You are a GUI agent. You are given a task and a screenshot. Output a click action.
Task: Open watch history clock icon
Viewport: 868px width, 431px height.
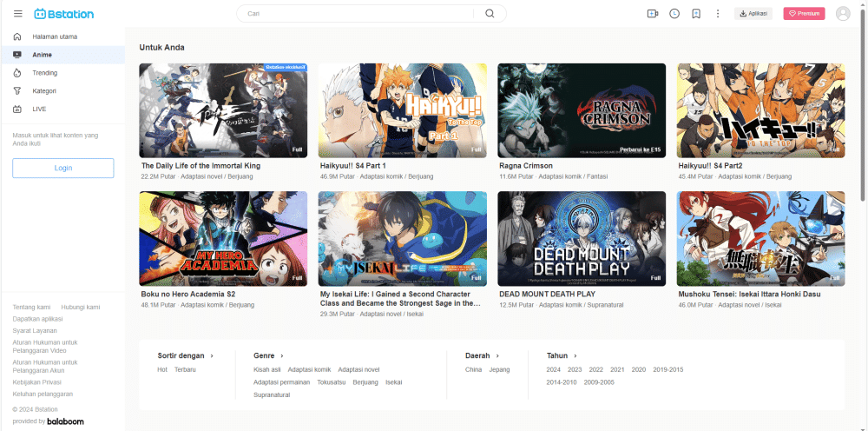674,14
